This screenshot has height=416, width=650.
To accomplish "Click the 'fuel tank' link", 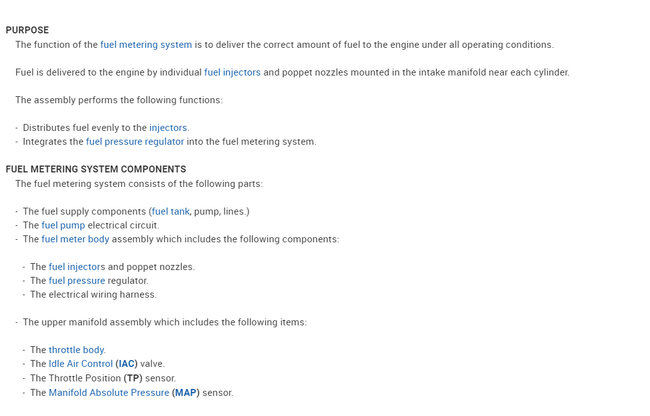I will point(170,212).
